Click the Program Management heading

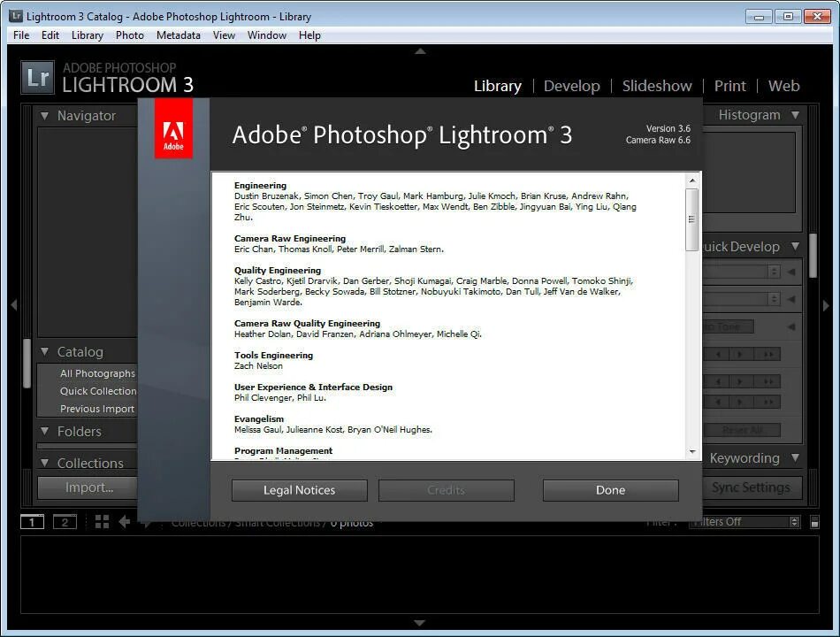point(284,451)
